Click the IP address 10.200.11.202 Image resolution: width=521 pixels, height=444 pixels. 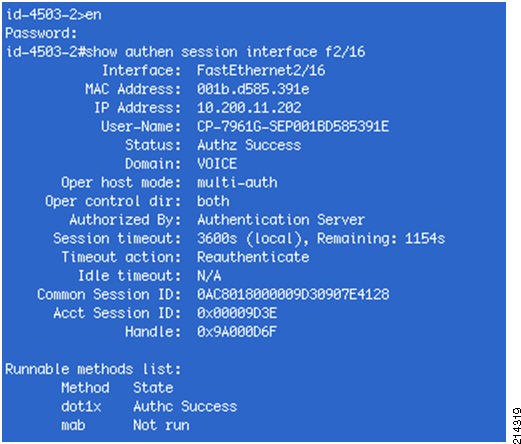[249, 108]
